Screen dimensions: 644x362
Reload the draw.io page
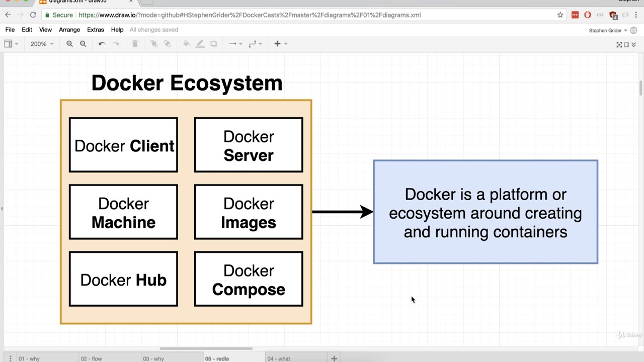(33, 15)
